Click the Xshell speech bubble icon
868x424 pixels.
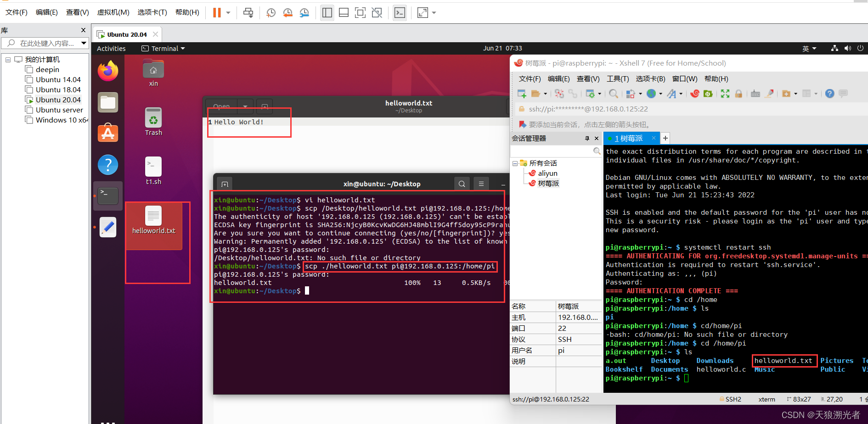(843, 94)
